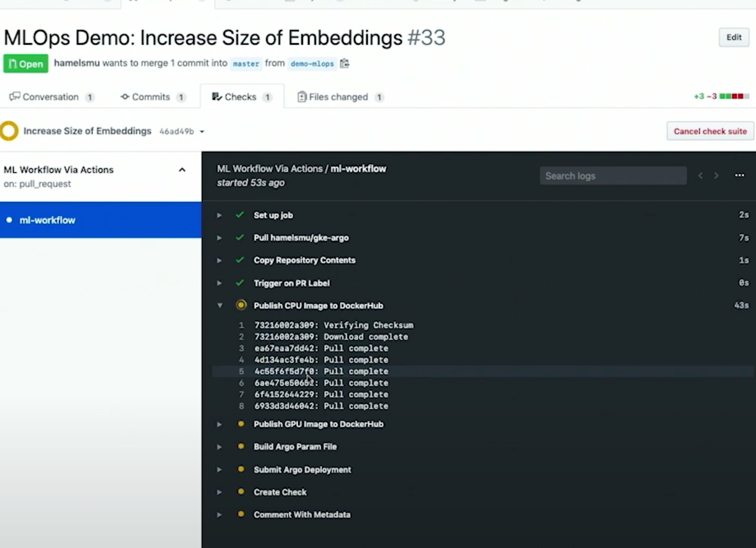
Task: Click the copy branch icon beside demo-mlops
Action: [x=344, y=63]
